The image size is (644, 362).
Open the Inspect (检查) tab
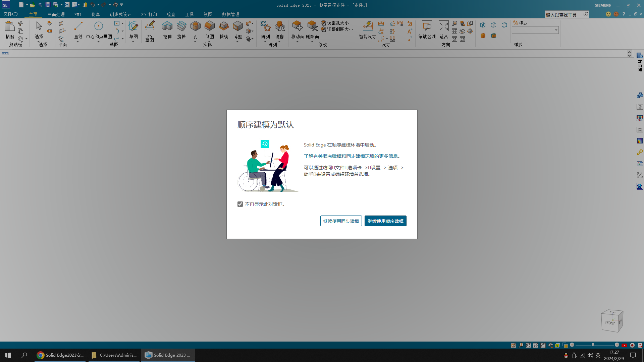(171, 14)
